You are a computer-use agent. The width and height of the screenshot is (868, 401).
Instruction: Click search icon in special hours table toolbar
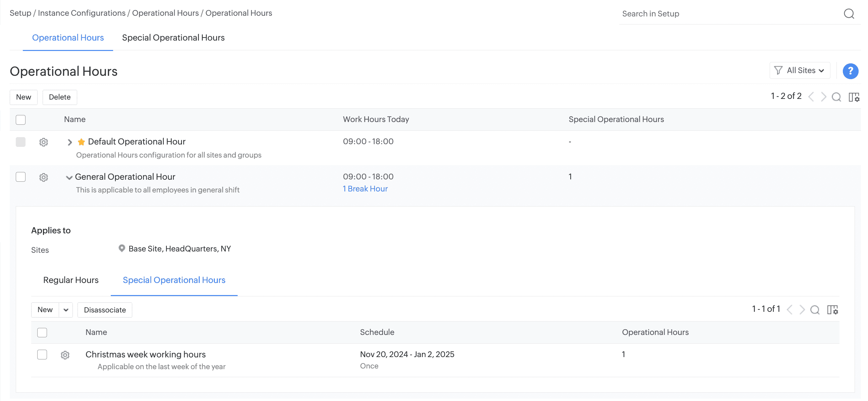[x=814, y=310]
